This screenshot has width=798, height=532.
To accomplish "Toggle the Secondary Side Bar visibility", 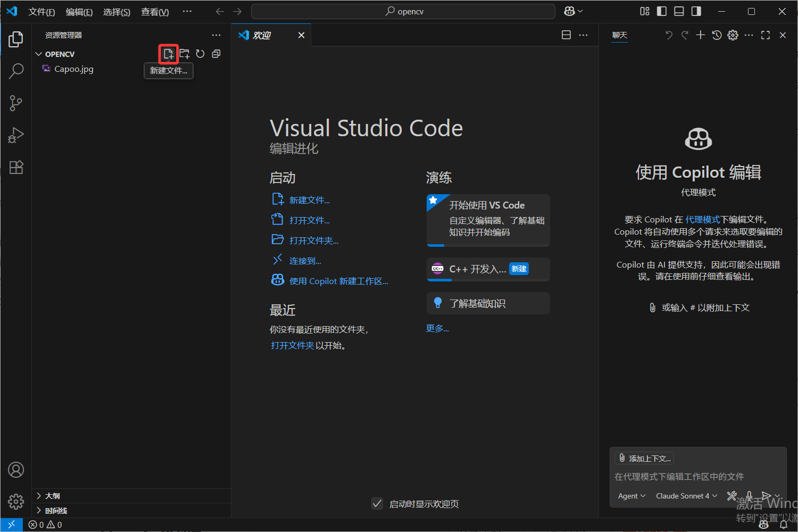I will pyautogui.click(x=696, y=11).
